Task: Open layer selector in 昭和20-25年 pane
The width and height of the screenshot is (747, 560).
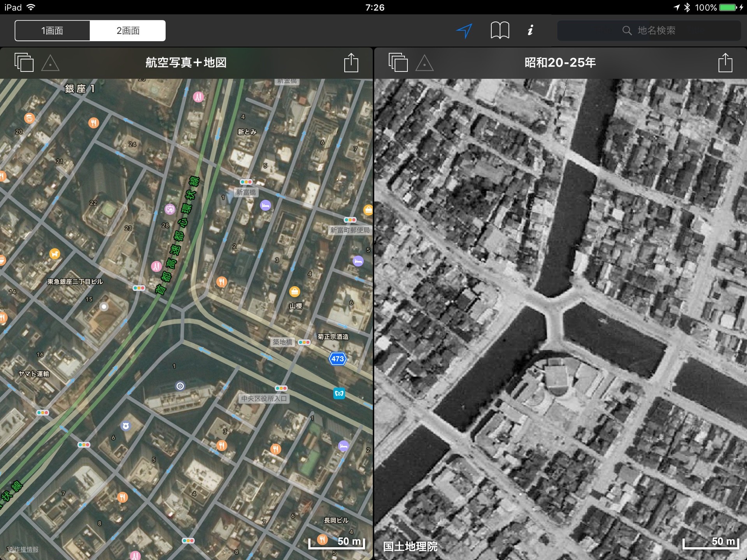Action: [x=398, y=62]
